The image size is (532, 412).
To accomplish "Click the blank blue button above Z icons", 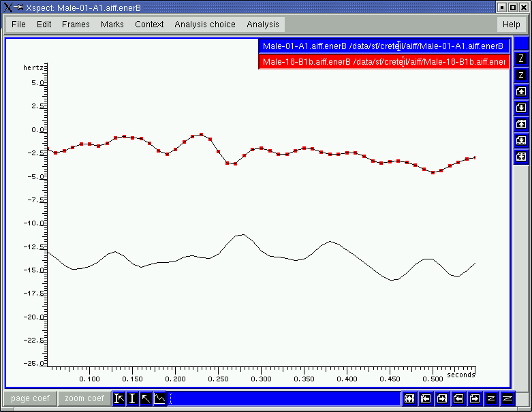I will coord(521,44).
